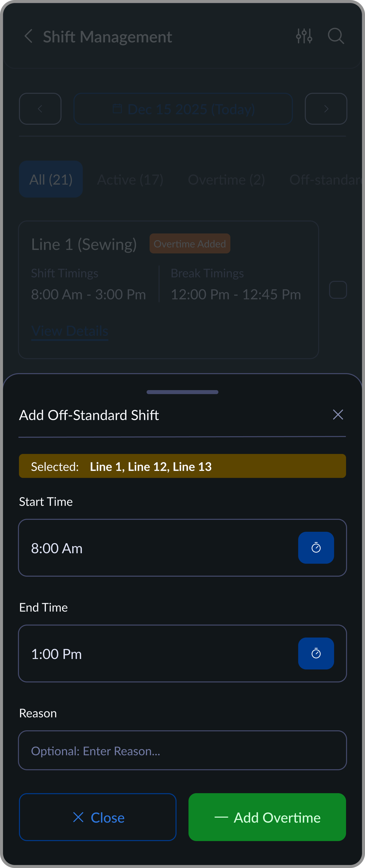The image size is (365, 868).
Task: Go to the previous day with left chevron
Action: 40,109
